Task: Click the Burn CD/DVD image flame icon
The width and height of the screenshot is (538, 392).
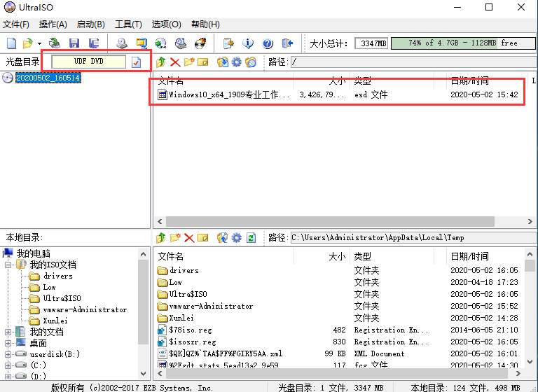Action: [x=200, y=43]
